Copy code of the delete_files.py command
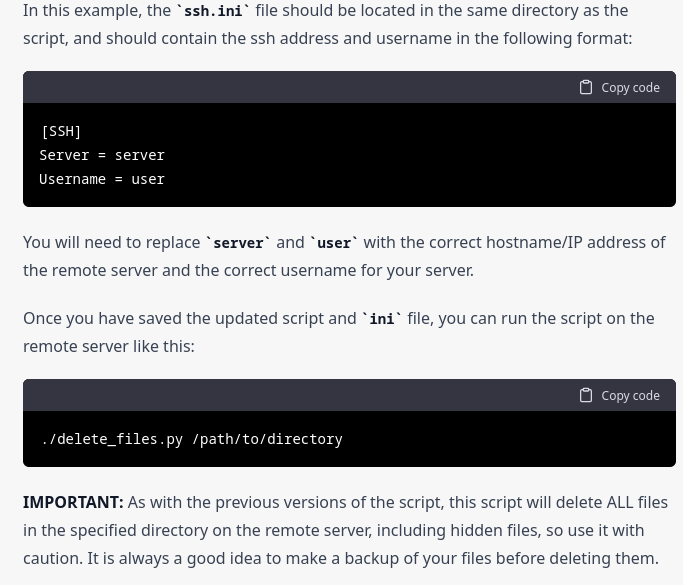This screenshot has height=585, width=683. pyautogui.click(x=619, y=396)
